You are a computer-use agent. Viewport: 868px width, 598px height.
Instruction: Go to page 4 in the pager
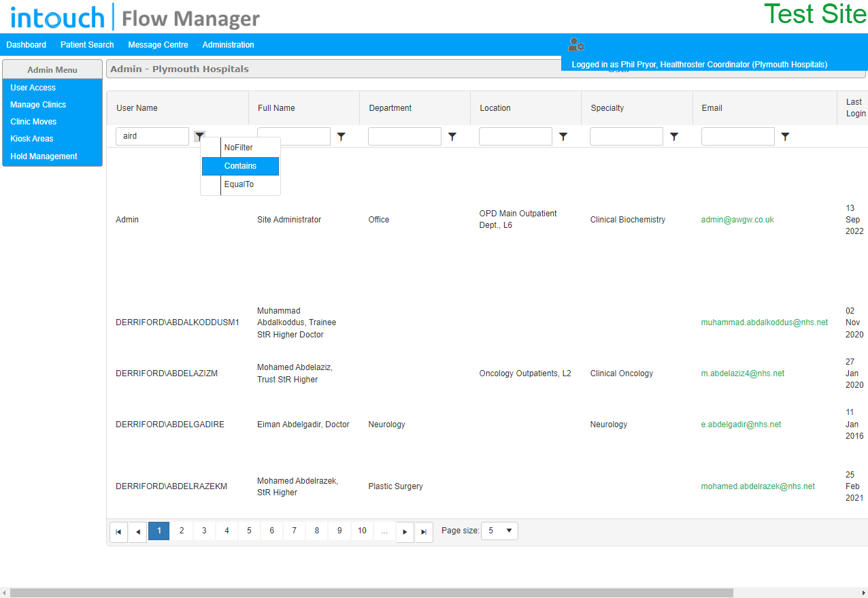point(227,531)
